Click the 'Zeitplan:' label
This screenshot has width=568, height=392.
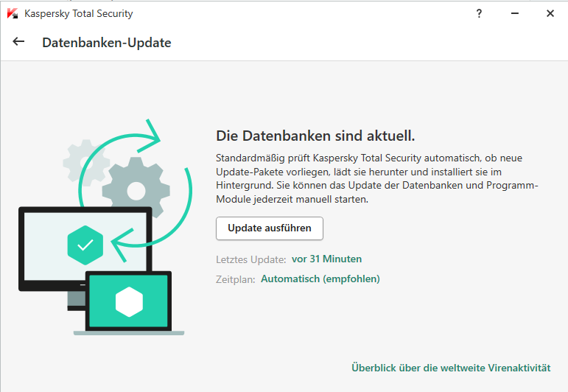point(236,280)
